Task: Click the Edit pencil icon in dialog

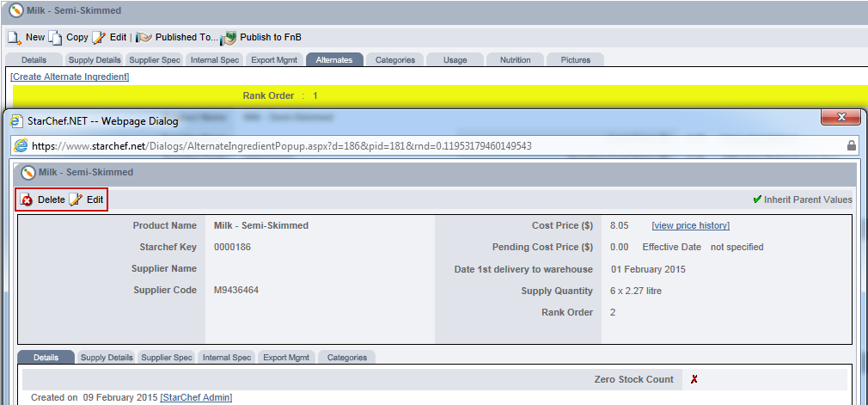Action: point(76,200)
